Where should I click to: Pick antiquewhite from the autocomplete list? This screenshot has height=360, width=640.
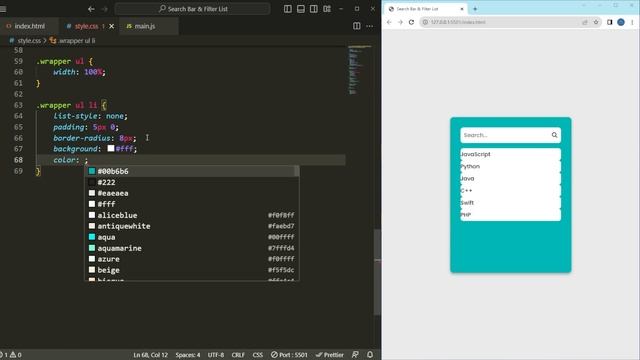191,226
